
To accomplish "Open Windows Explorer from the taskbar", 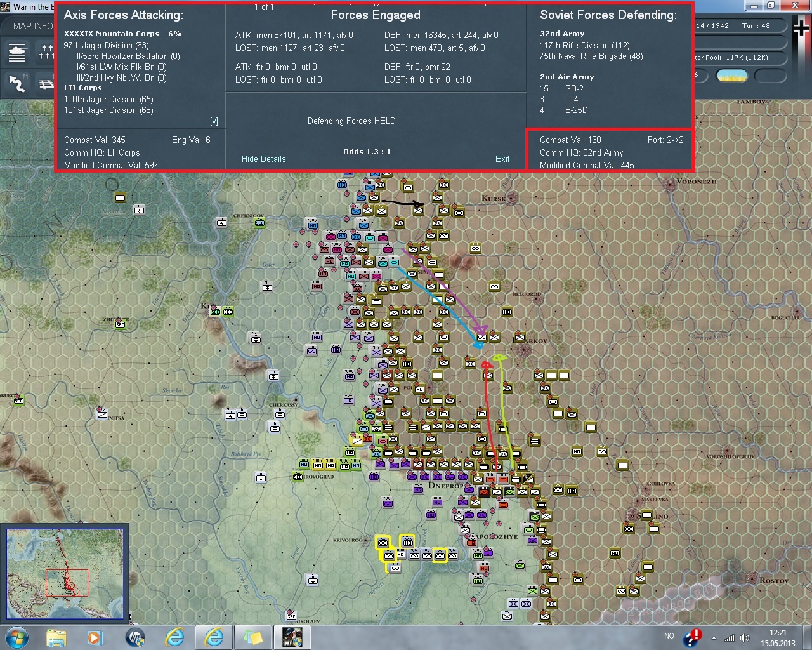I will pyautogui.click(x=56, y=637).
